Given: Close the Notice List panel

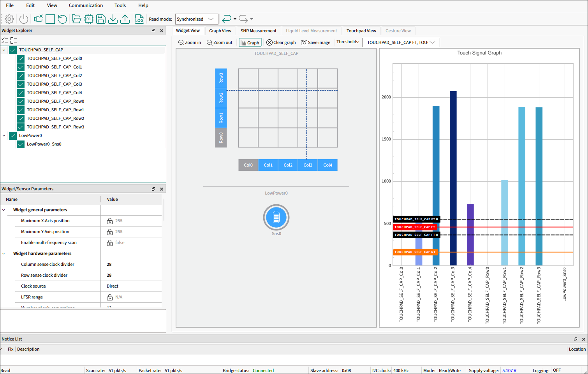Looking at the screenshot, I should pyautogui.click(x=584, y=339).
